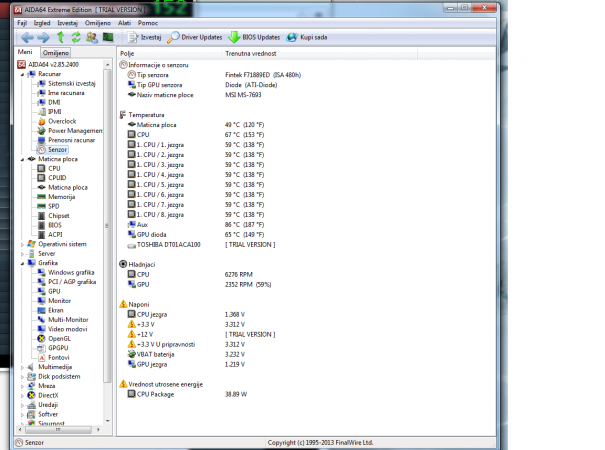The height and width of the screenshot is (450, 605).
Task: Open CPUID under Maticna ploca
Action: point(52,178)
